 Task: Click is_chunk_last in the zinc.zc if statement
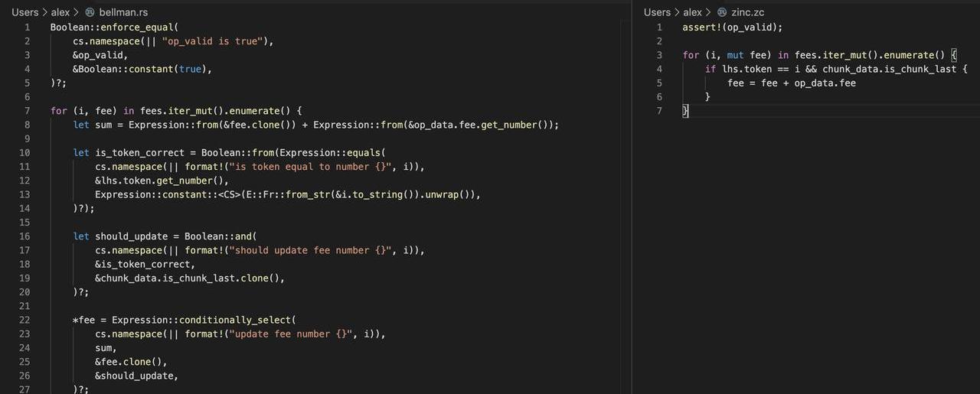[x=924, y=69]
